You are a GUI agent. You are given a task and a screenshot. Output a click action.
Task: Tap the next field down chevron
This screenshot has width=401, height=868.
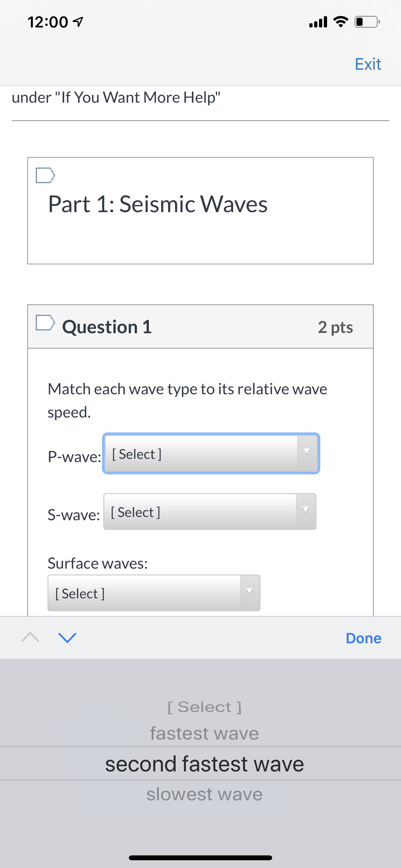pos(67,637)
